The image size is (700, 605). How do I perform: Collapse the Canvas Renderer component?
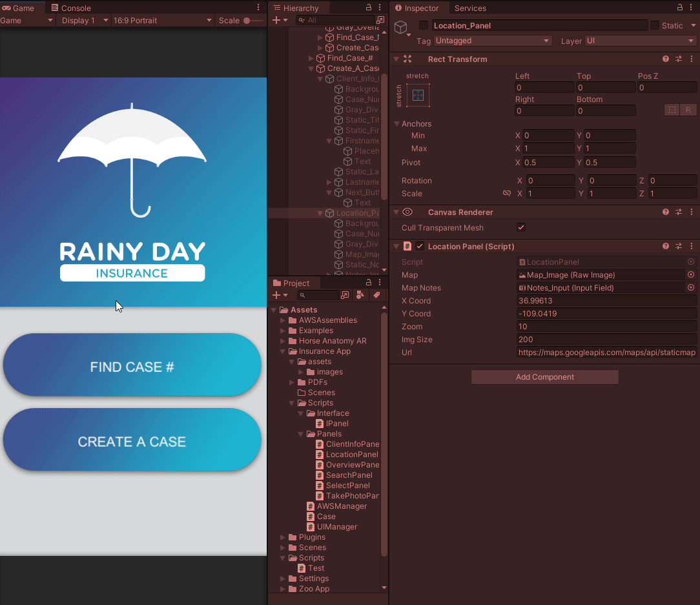tap(396, 212)
